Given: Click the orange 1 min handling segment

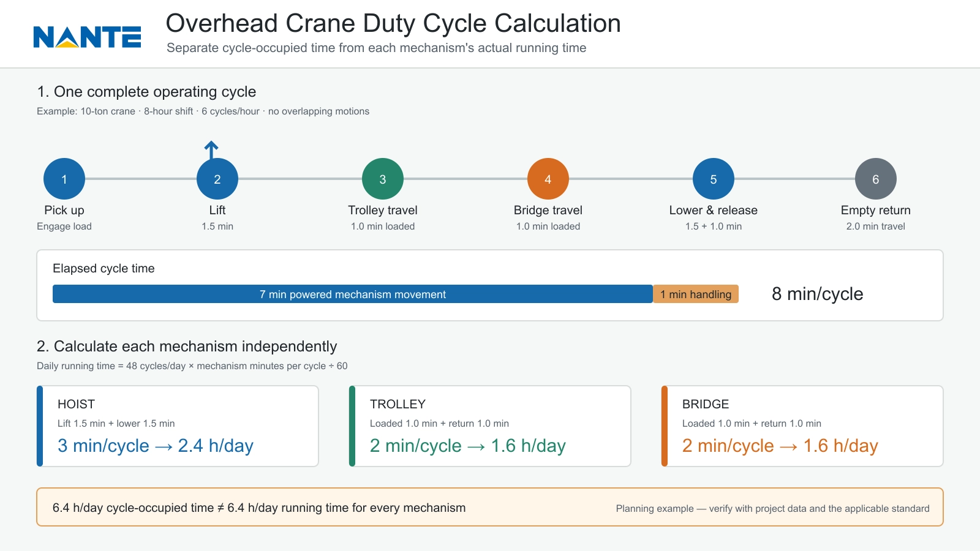Looking at the screenshot, I should tap(696, 294).
